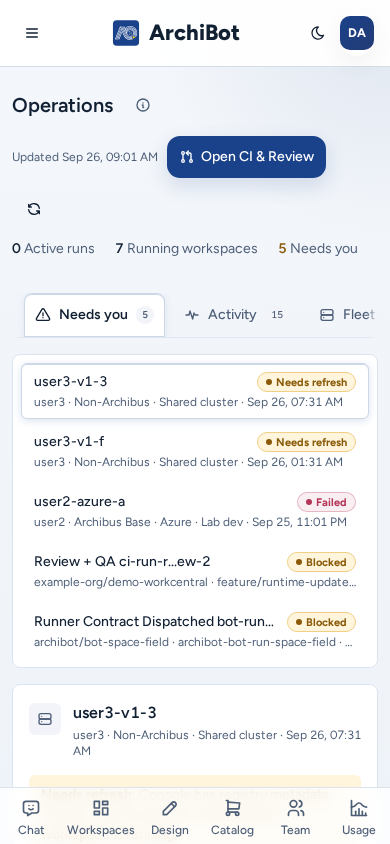Select the user3-v1-f workspace row
The height and width of the screenshot is (844, 390).
pos(195,452)
